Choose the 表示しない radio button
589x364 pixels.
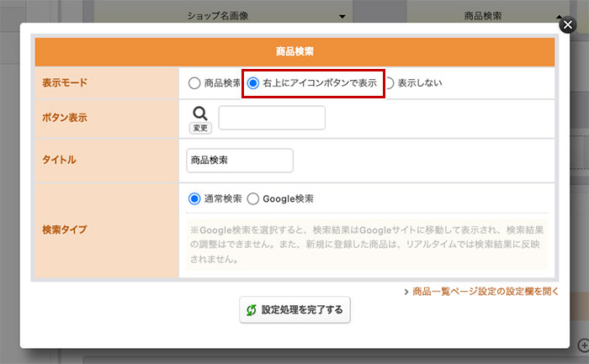[x=390, y=83]
